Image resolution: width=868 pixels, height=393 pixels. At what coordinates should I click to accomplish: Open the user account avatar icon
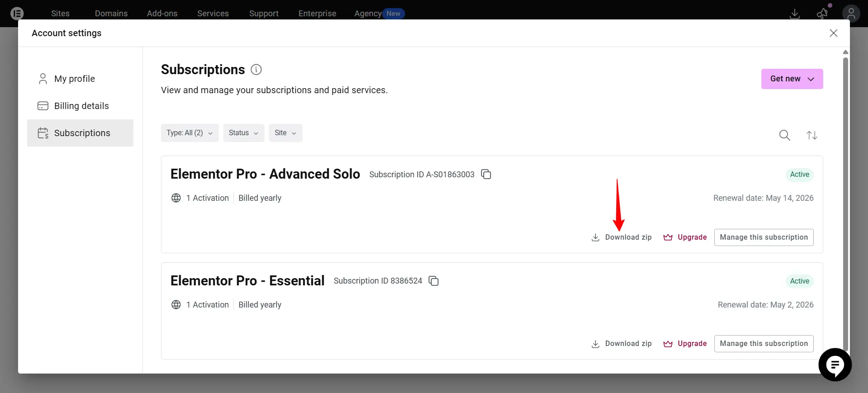[x=851, y=14]
